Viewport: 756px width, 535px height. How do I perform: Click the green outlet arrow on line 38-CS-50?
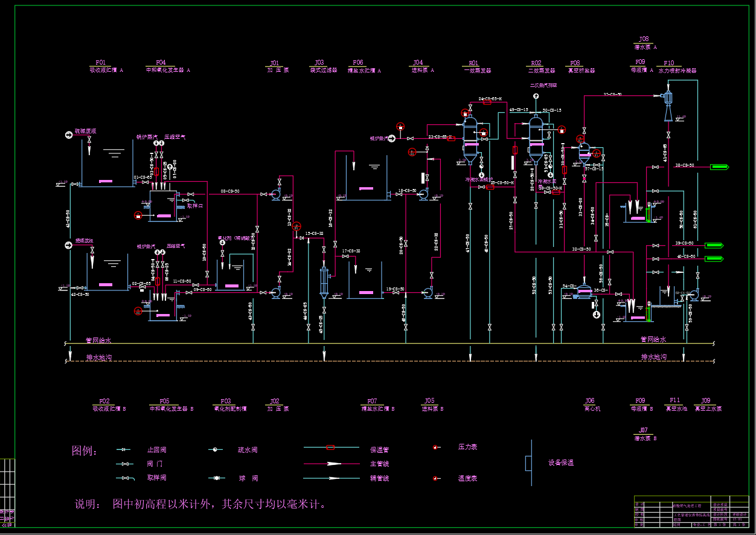[720, 167]
